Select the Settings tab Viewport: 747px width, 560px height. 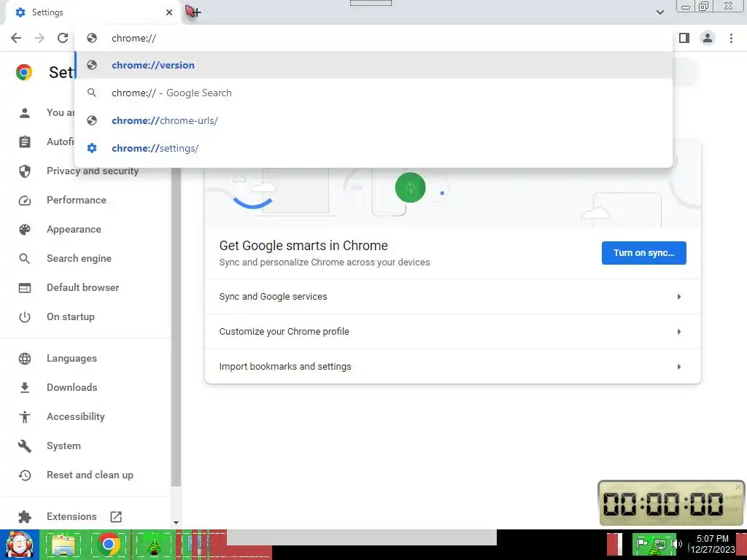[x=93, y=12]
